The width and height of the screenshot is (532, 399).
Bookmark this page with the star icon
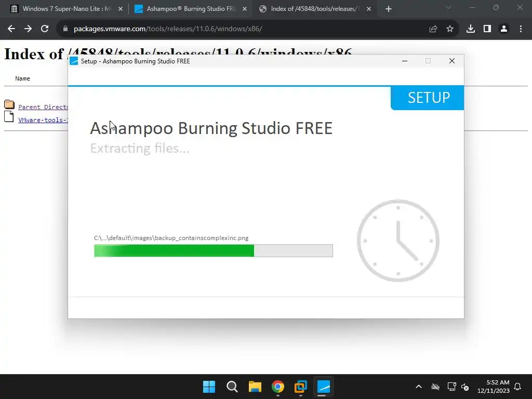450,29
